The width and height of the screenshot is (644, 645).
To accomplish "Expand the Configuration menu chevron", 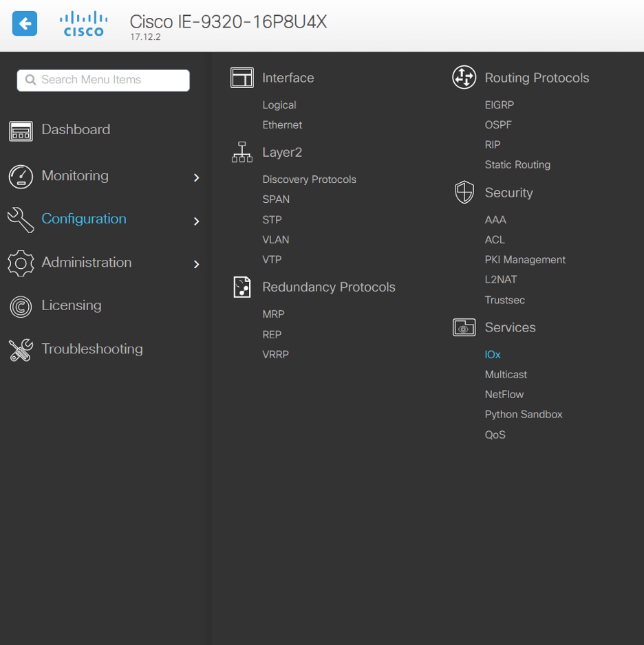I will point(196,221).
